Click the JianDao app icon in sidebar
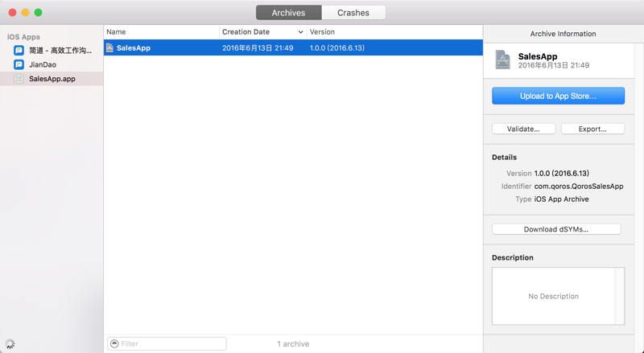Screen dimensions: 644x353 pyautogui.click(x=19, y=64)
